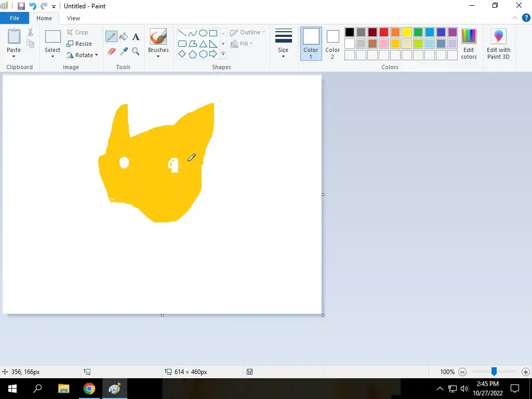Open File Explorer from taskbar
The image size is (532, 399).
(x=63, y=389)
